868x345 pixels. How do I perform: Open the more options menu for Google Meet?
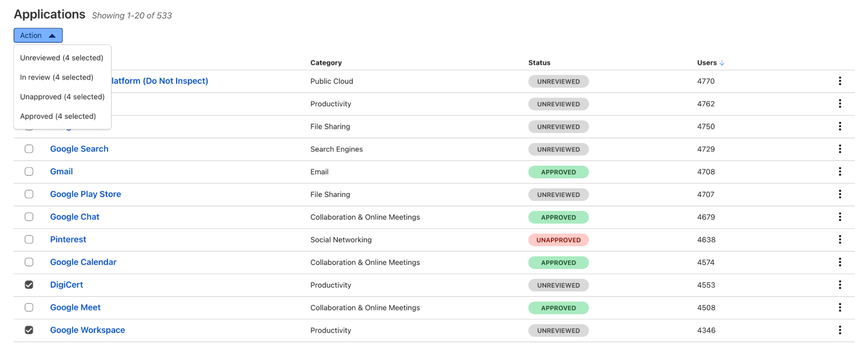pos(839,308)
